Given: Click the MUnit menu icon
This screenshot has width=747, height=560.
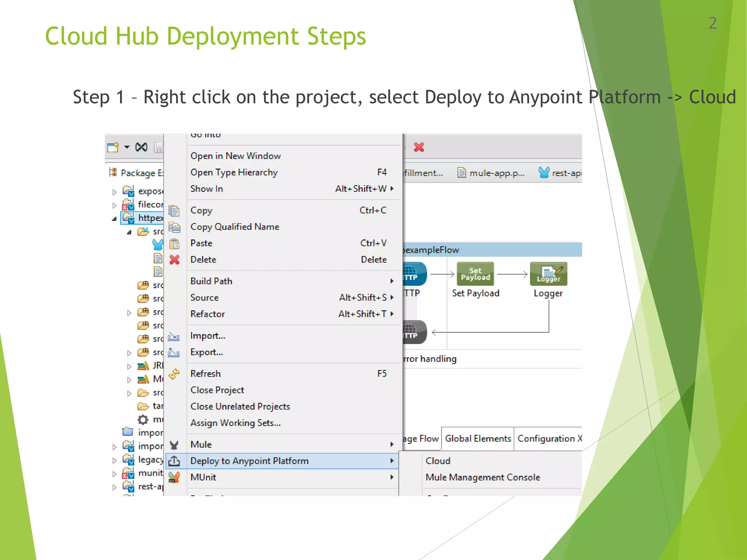Looking at the screenshot, I should (x=174, y=478).
